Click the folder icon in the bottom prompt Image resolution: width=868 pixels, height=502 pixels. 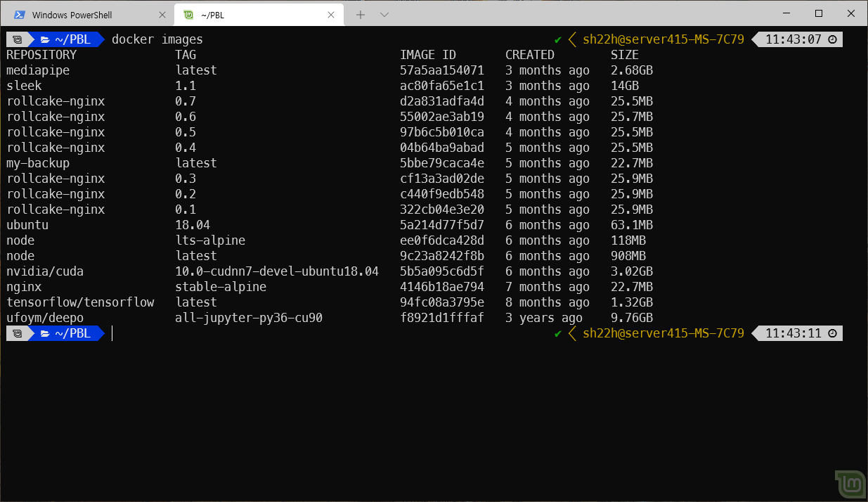46,333
